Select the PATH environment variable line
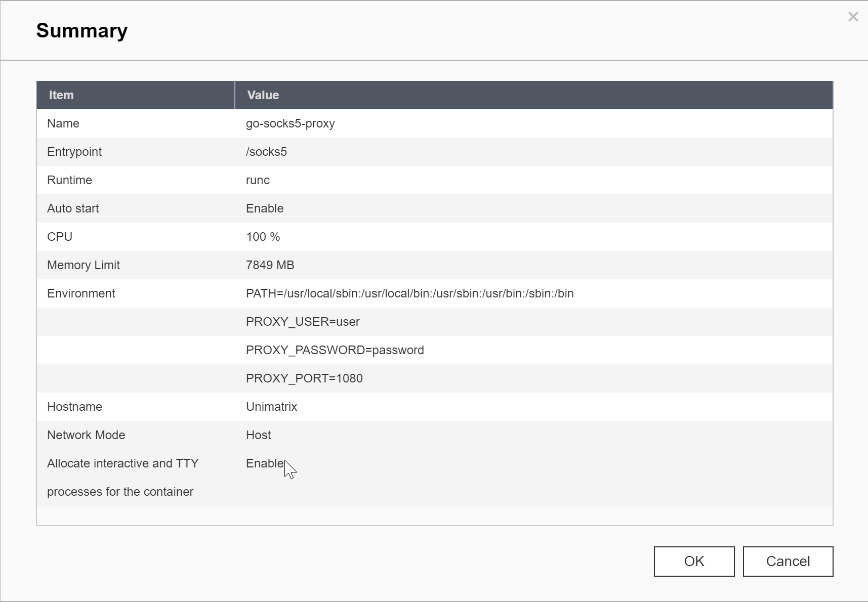The height and width of the screenshot is (602, 868). click(409, 293)
